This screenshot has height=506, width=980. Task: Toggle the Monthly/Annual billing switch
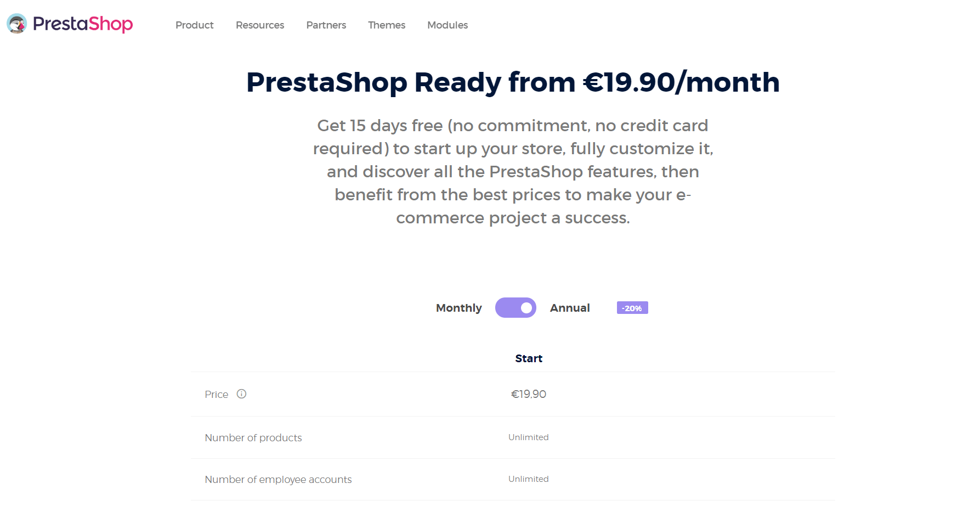pos(516,308)
